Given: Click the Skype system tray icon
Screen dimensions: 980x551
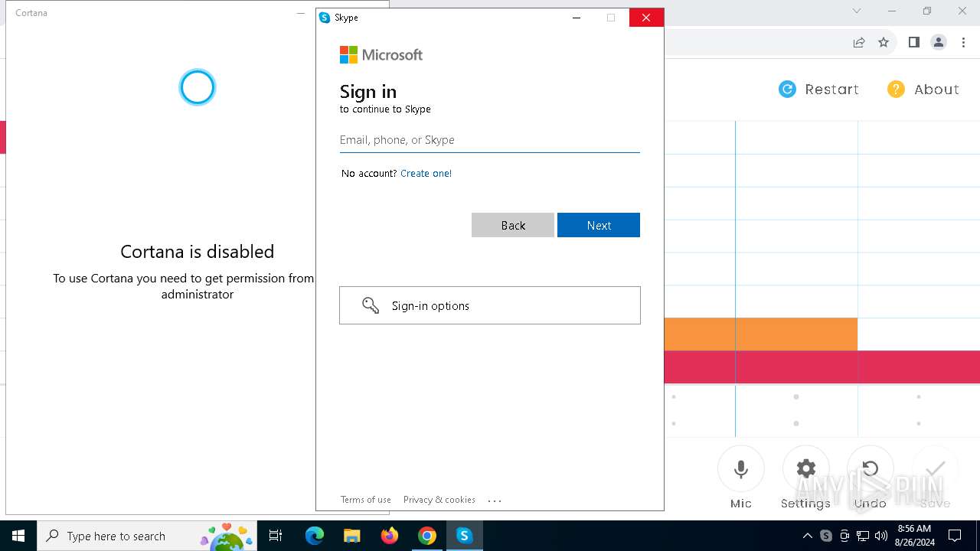Looking at the screenshot, I should 826,536.
